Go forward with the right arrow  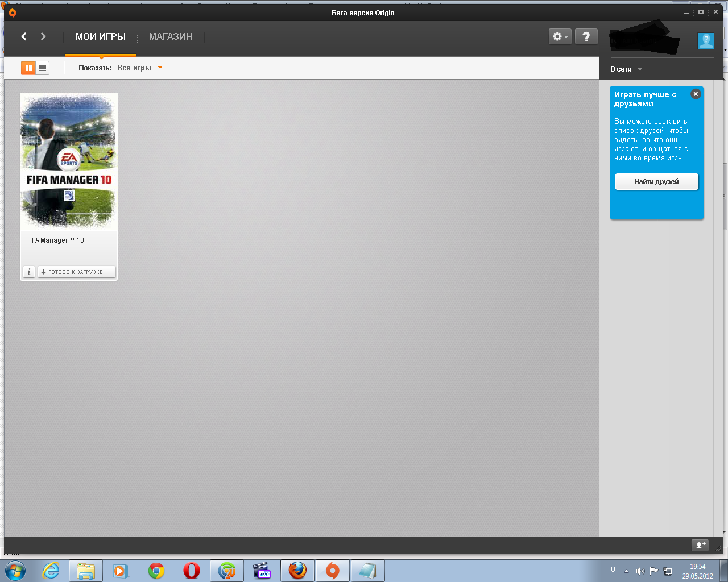click(x=43, y=36)
